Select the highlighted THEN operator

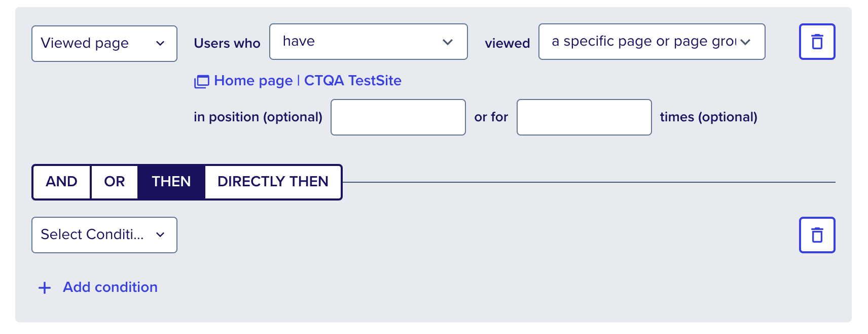point(171,182)
